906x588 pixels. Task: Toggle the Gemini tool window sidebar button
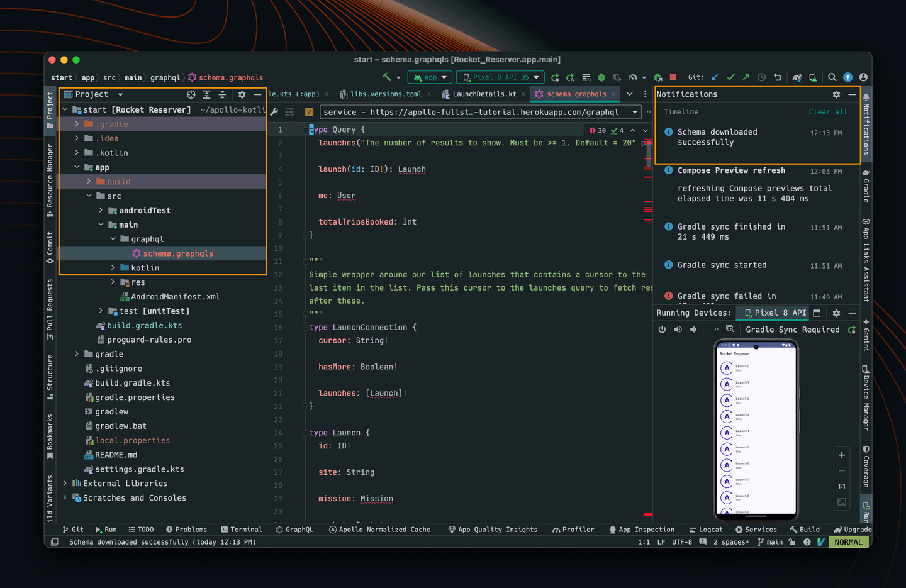tap(866, 335)
